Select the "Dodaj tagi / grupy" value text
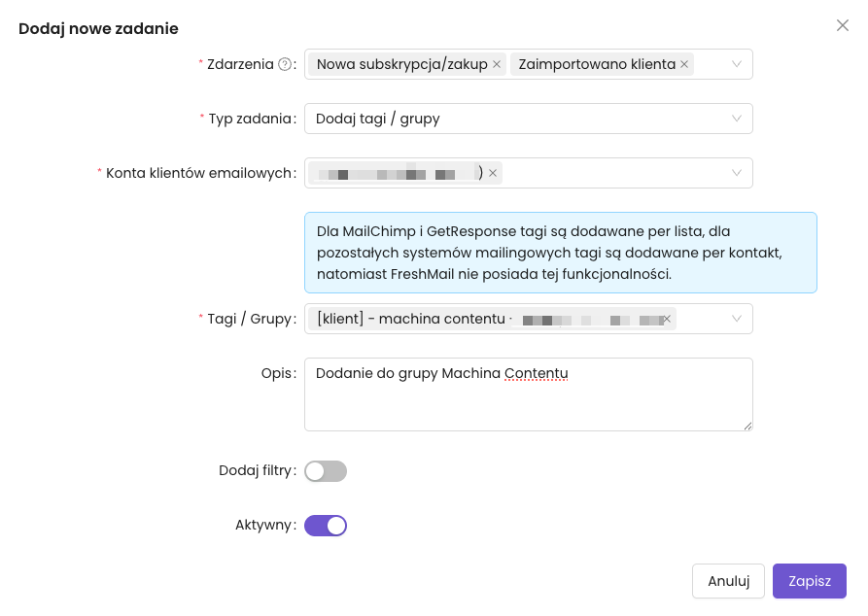Viewport: 868px width, 616px height. [378, 119]
